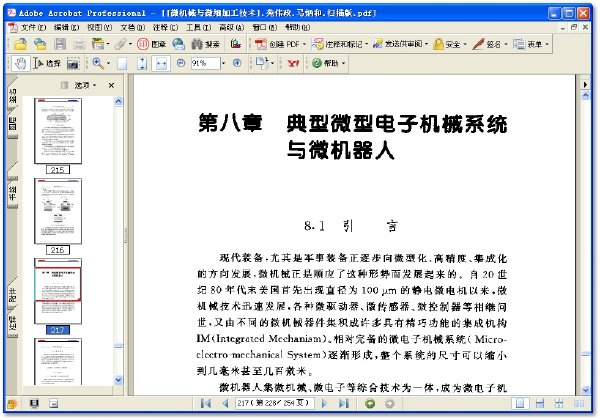Open the zoom percentage dropdown

226,63
